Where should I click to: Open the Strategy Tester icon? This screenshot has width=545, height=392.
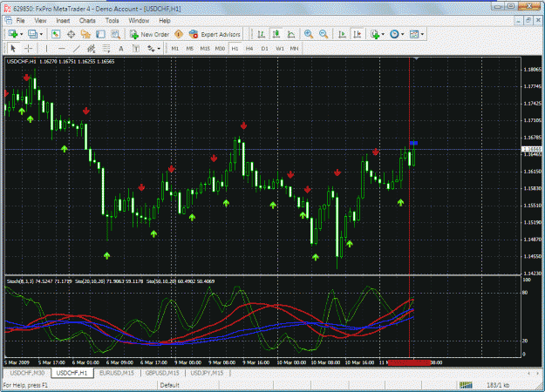[115, 34]
